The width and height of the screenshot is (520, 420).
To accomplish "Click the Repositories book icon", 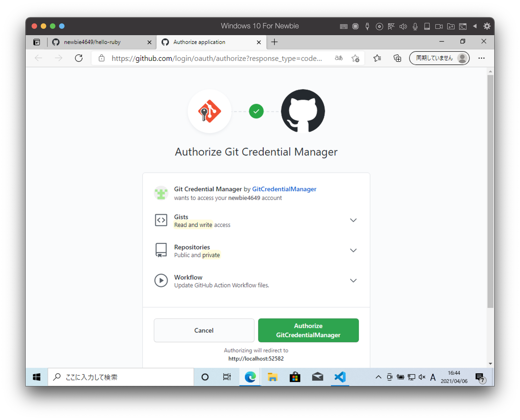I will [x=160, y=251].
